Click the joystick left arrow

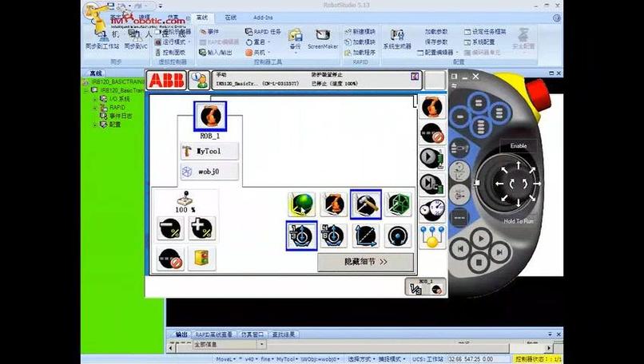coord(499,184)
